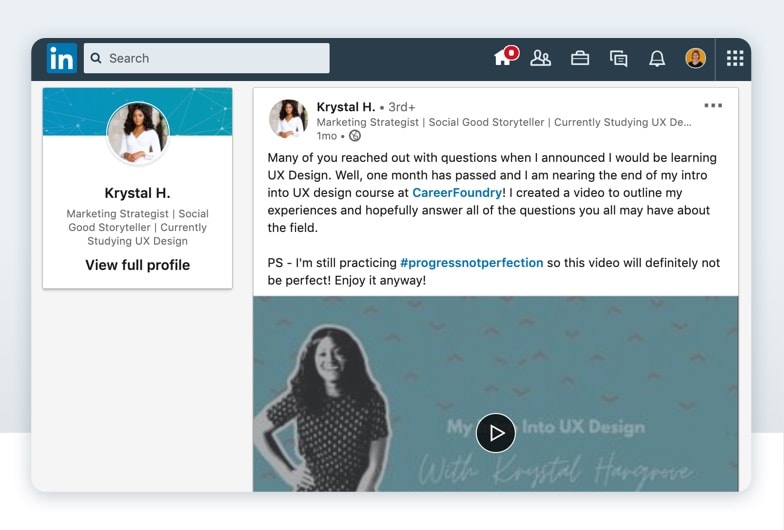Click the Search input field
The width and height of the screenshot is (784, 530).
pyautogui.click(x=215, y=58)
